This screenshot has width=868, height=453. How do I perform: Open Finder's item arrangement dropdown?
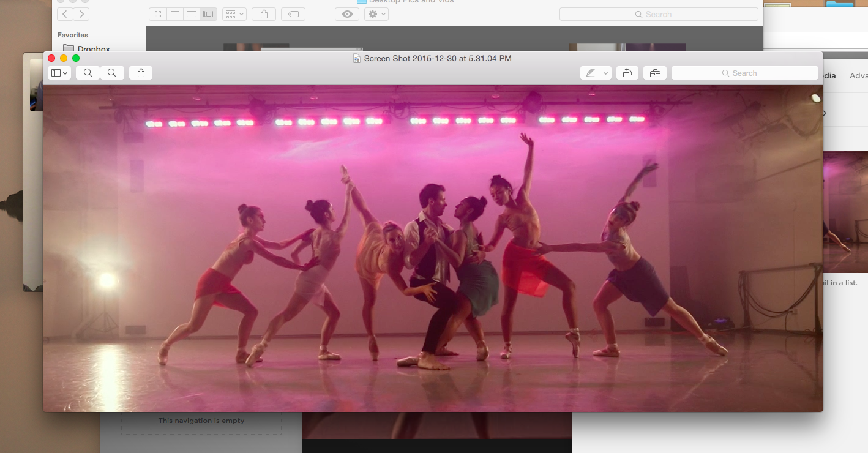pos(234,14)
